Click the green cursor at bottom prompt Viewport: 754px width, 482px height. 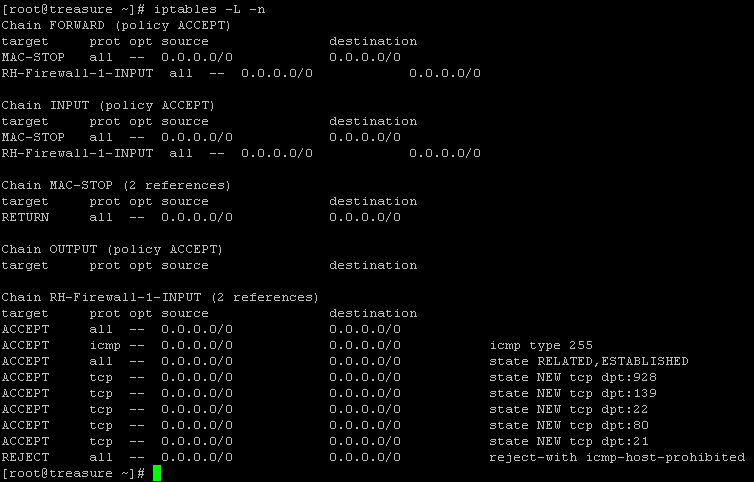pos(157,473)
